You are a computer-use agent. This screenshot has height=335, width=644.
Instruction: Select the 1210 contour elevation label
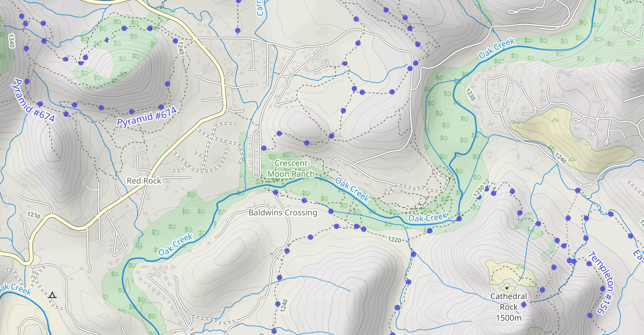(34, 215)
